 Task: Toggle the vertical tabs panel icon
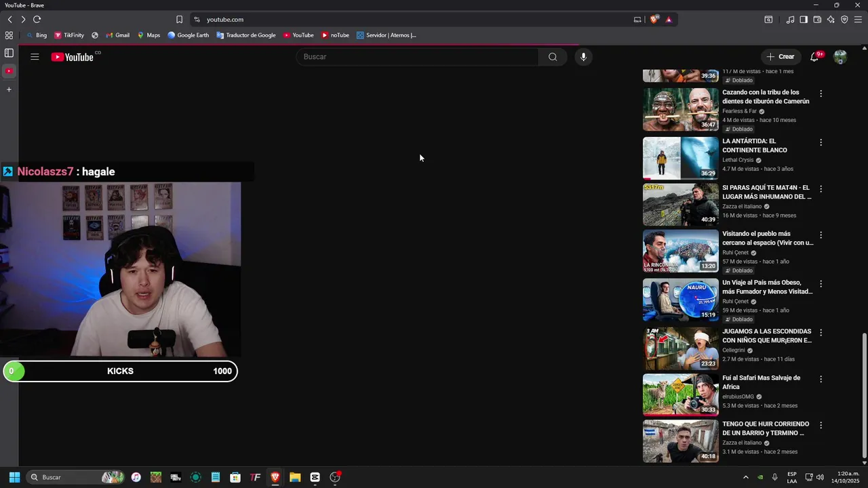click(x=9, y=53)
